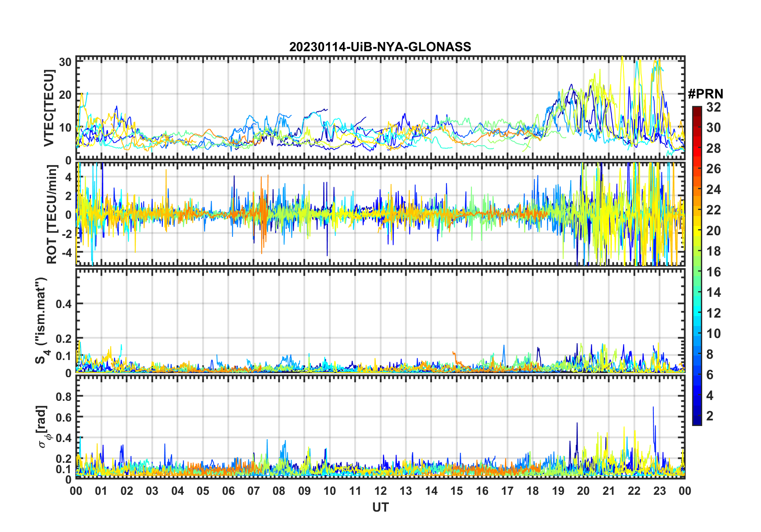Click the 01 hour label on the UT axis

(x=101, y=491)
